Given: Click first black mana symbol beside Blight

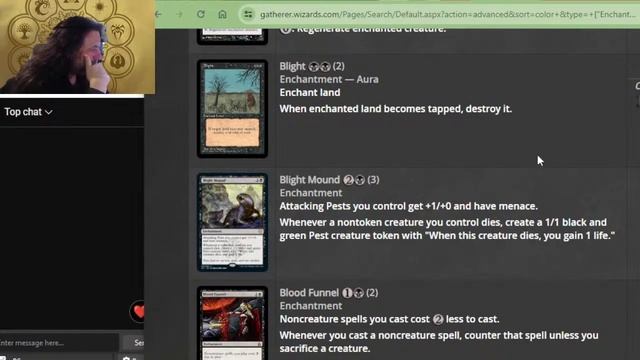Looking at the screenshot, I should click(313, 66).
